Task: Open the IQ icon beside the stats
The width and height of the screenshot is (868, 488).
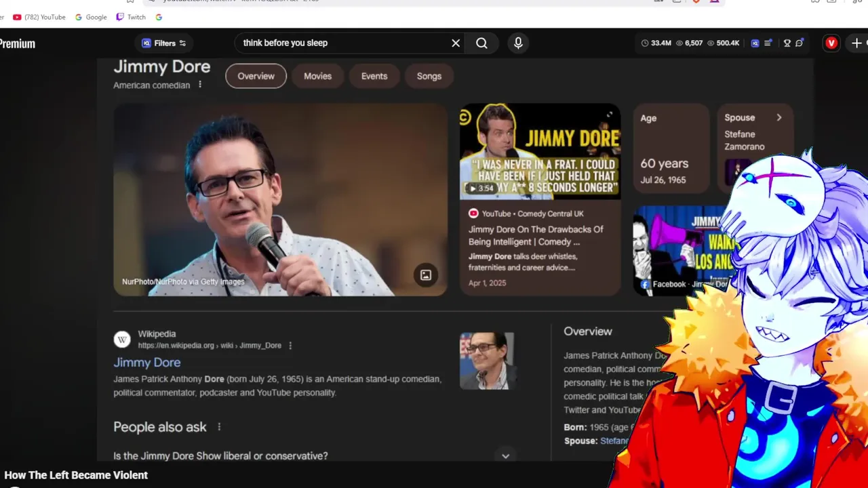Action: [755, 43]
